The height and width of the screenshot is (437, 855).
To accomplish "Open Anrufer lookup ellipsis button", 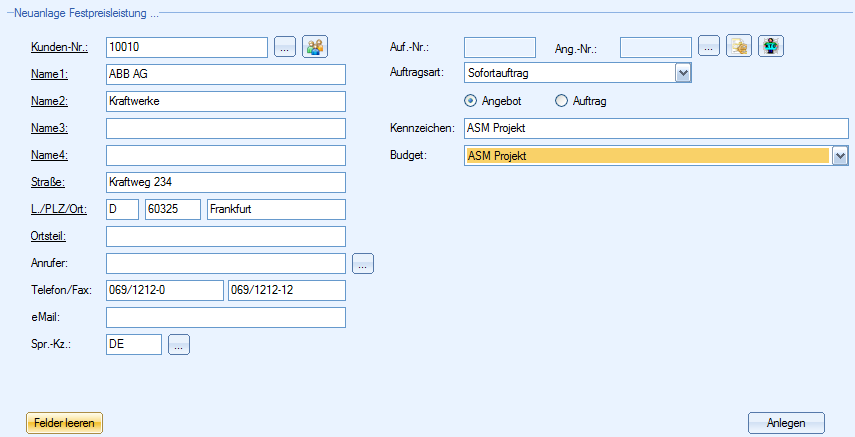I will click(x=363, y=264).
